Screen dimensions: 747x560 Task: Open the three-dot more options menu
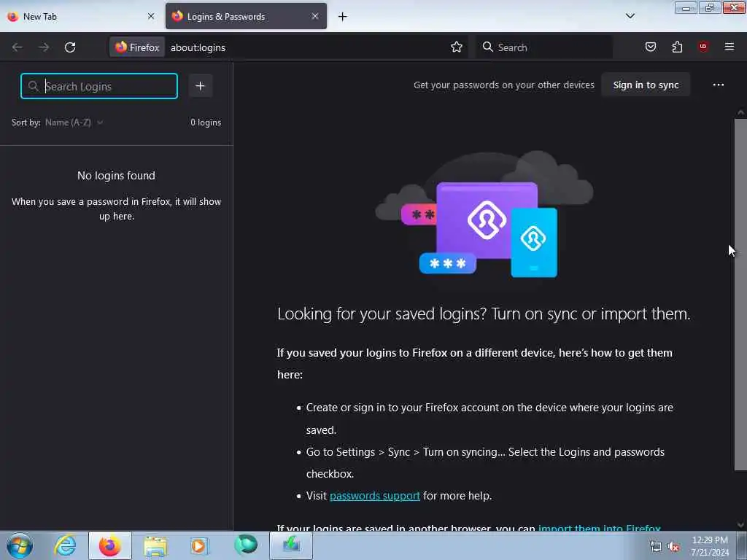point(719,85)
